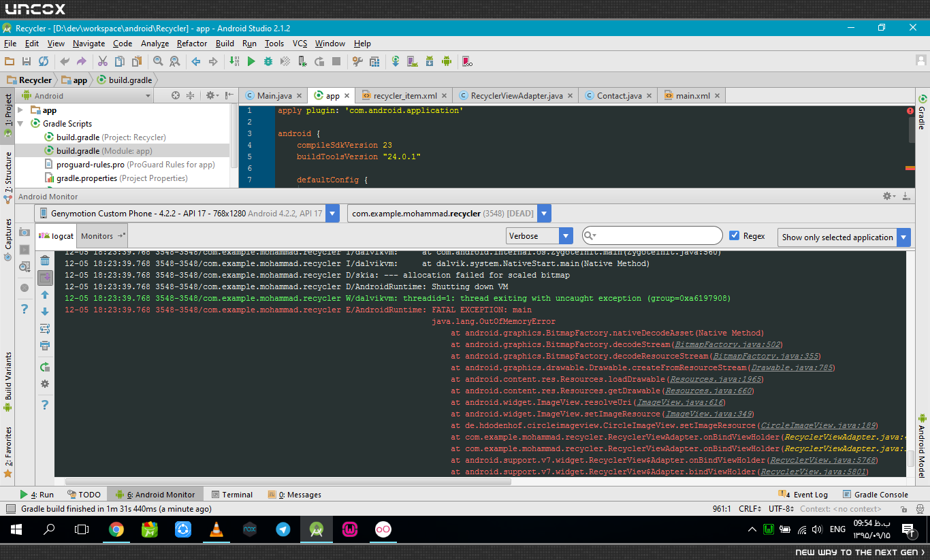Open Android Monitor panel gear menu

[x=889, y=196]
